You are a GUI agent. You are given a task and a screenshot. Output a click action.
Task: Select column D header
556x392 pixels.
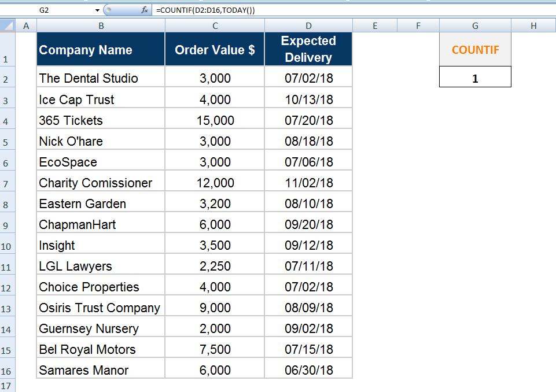click(x=308, y=25)
